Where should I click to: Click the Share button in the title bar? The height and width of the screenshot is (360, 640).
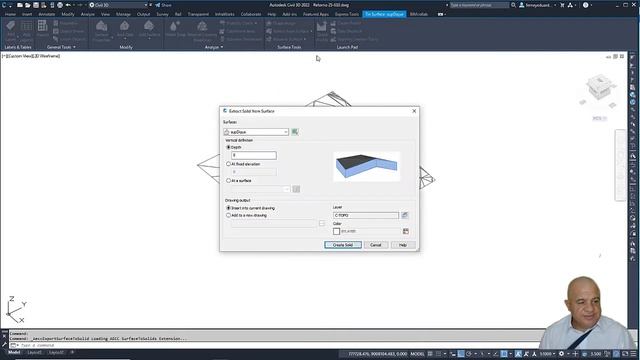[x=163, y=5]
